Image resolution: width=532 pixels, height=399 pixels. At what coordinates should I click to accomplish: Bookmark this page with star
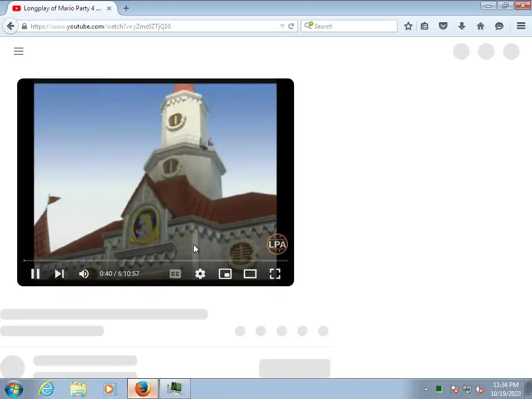408,26
